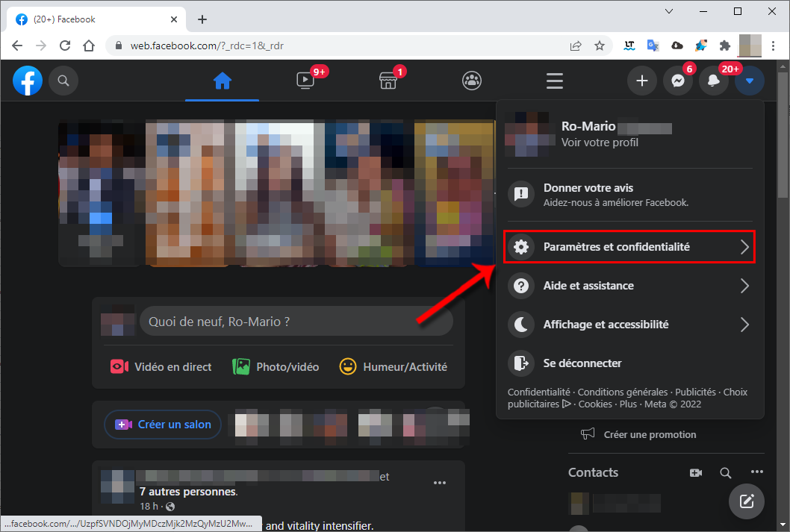Viewport: 790px width, 532px height.
Task: Go to the Home tab icon
Action: click(x=223, y=81)
